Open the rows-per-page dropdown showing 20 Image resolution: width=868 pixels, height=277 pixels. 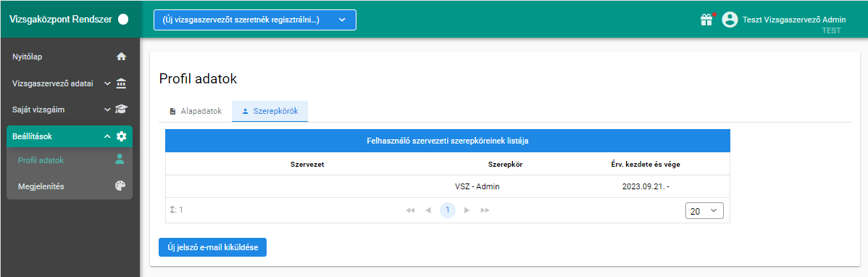pyautogui.click(x=704, y=210)
